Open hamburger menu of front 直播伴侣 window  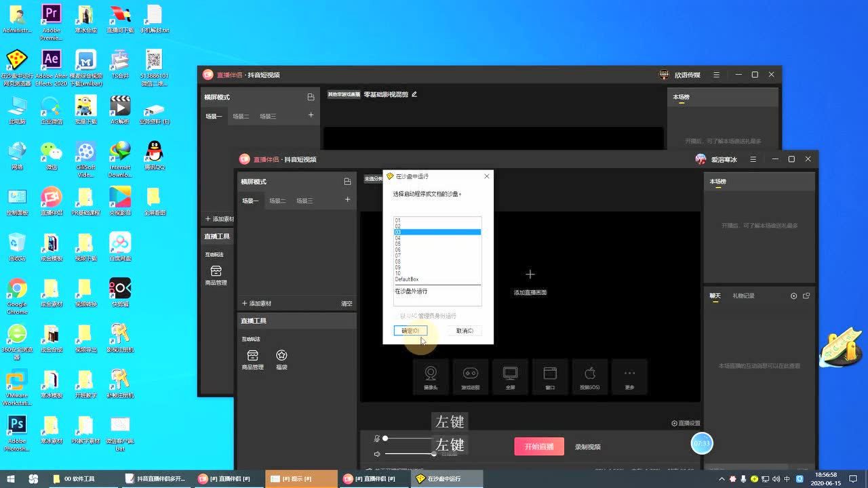753,159
